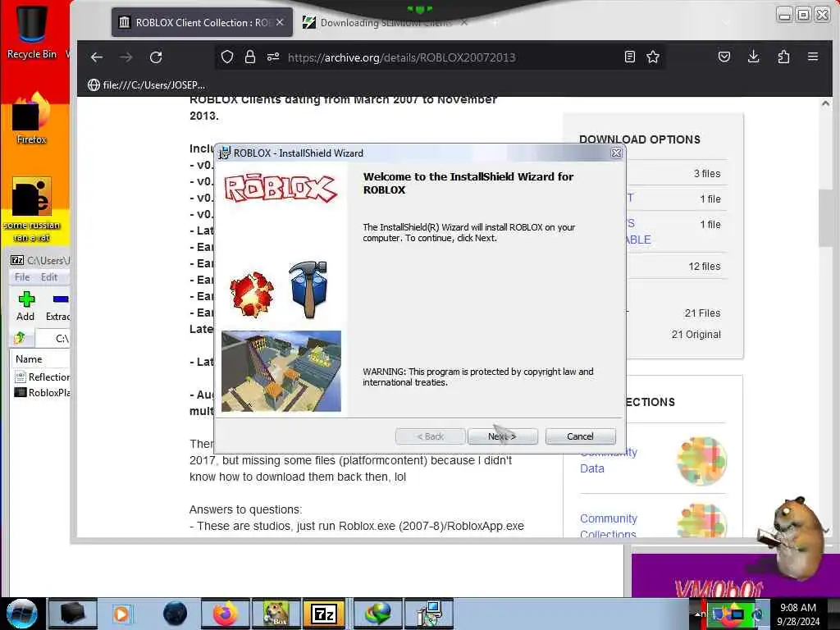Open Firefox tracking protection shield icon

click(x=227, y=57)
